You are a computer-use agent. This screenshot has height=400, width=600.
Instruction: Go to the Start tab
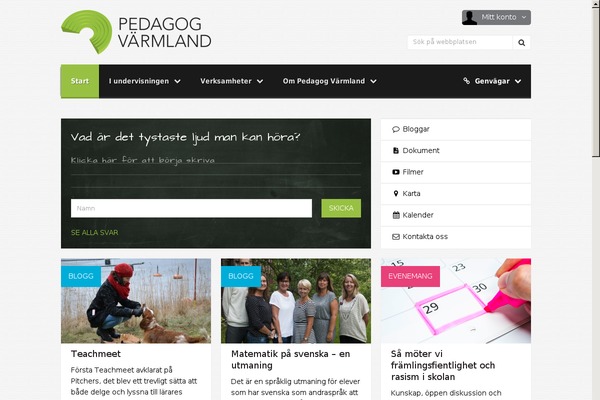point(80,81)
